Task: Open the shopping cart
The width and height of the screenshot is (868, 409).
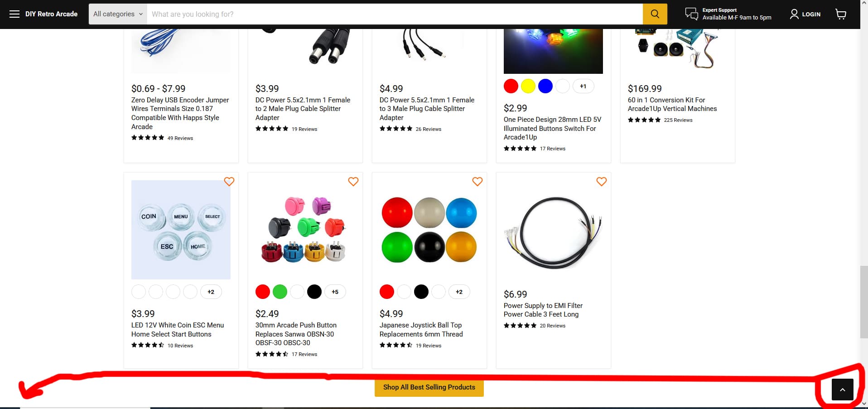Action: pos(841,14)
